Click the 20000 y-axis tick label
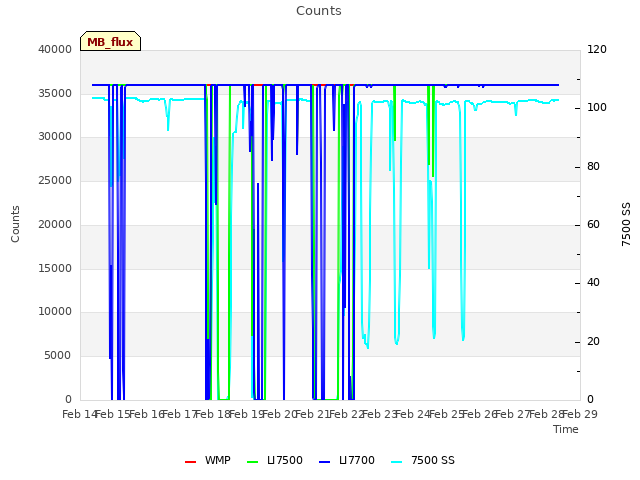640x480 pixels. (x=55, y=224)
